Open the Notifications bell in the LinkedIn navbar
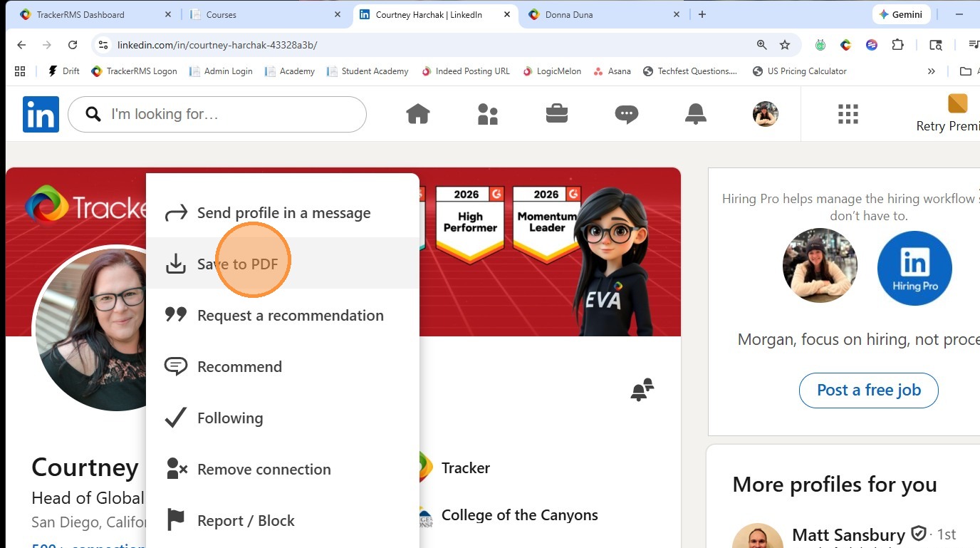 [696, 114]
